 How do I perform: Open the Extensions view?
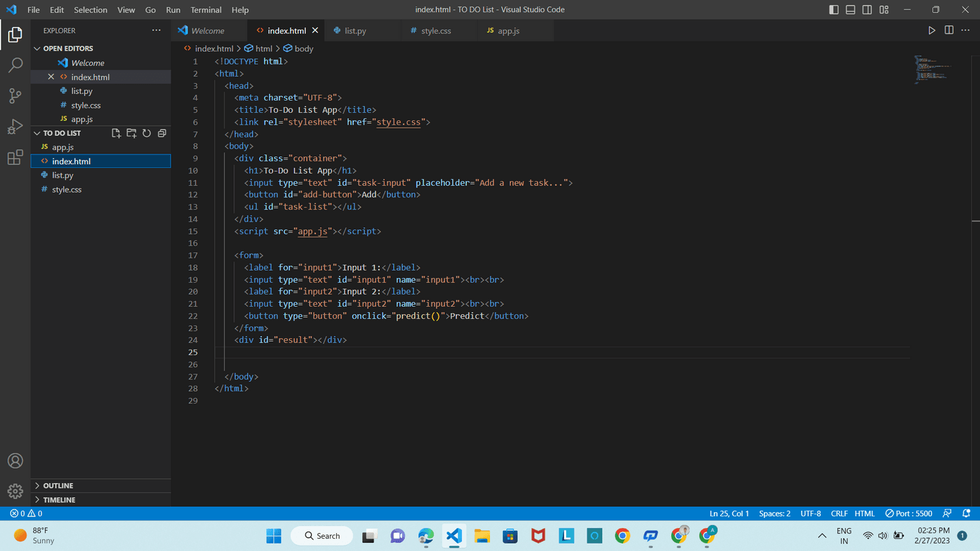[15, 158]
